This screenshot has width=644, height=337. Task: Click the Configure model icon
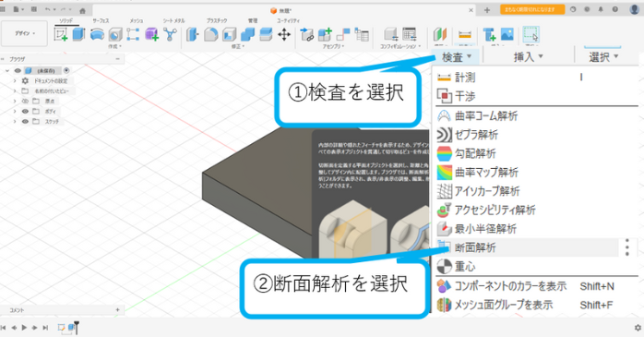coord(390,34)
